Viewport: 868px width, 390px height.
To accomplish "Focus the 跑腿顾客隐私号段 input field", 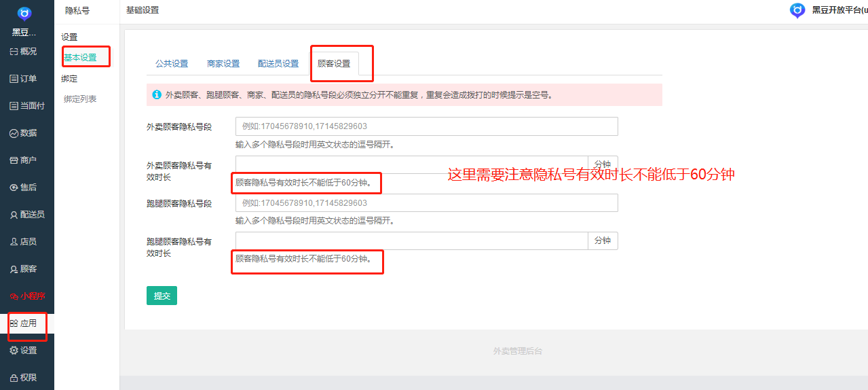I will point(427,203).
